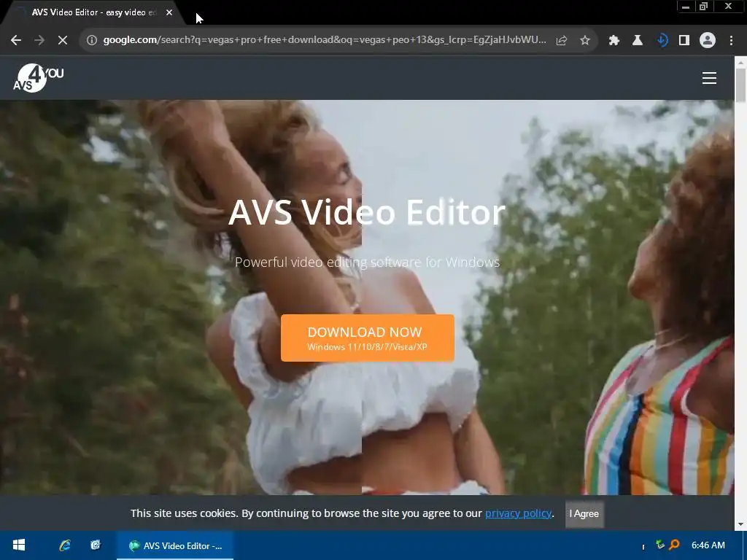Click the AVS Video Editor heading

(x=367, y=212)
